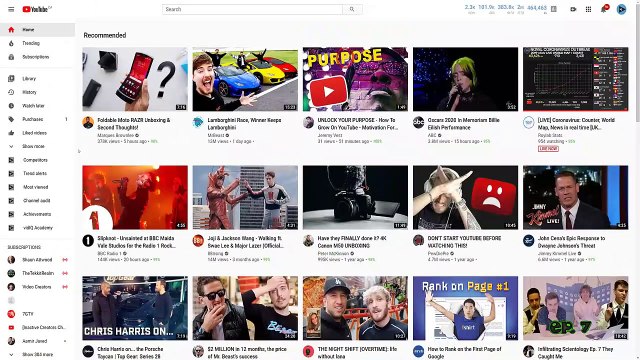Go to Home in sidebar
Image resolution: width=640 pixels, height=360 pixels.
(37, 29)
